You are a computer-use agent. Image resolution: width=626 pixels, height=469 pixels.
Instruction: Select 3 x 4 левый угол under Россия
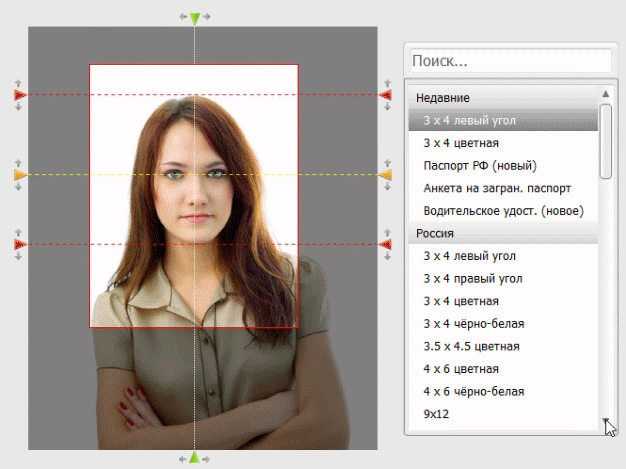click(x=503, y=255)
